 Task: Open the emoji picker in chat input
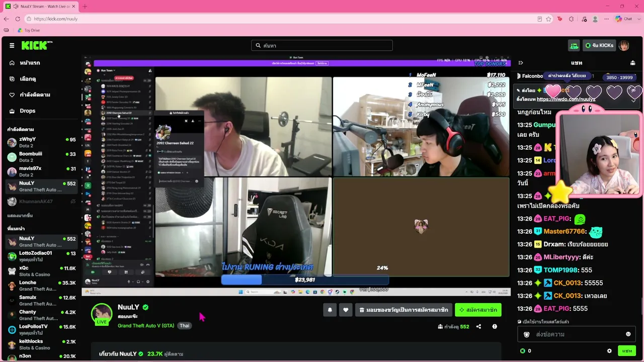628,334
